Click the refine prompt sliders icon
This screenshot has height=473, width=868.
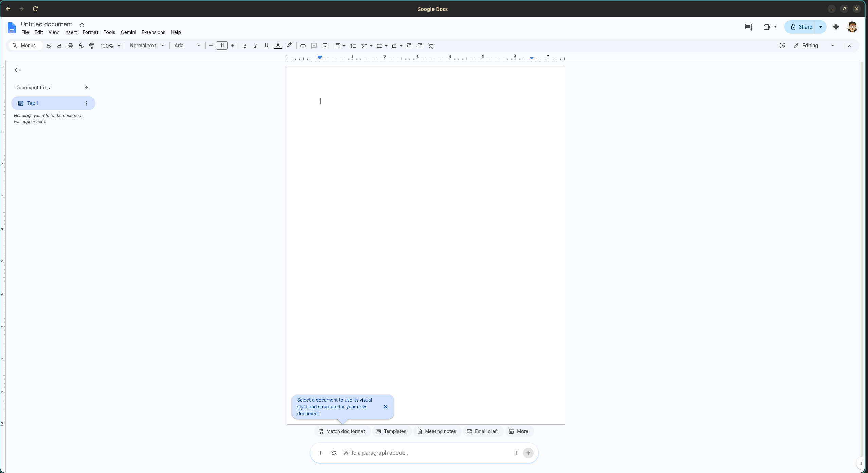[334, 453]
